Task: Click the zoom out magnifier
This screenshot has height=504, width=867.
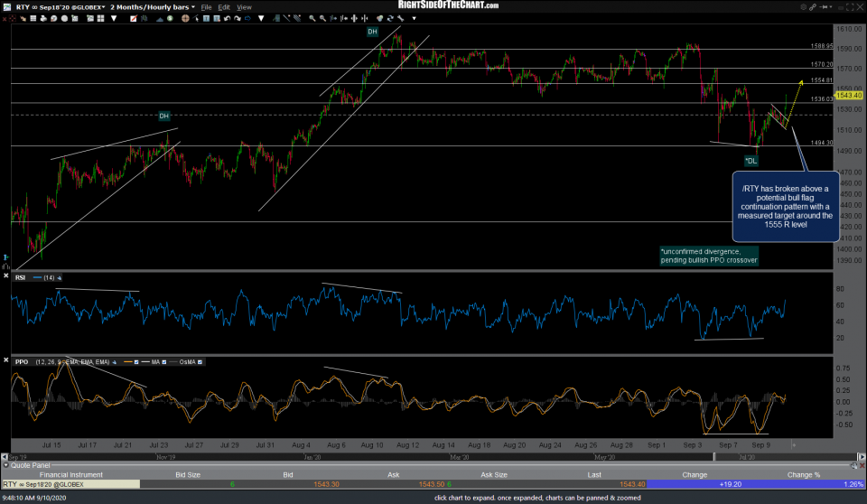Action: (x=322, y=18)
